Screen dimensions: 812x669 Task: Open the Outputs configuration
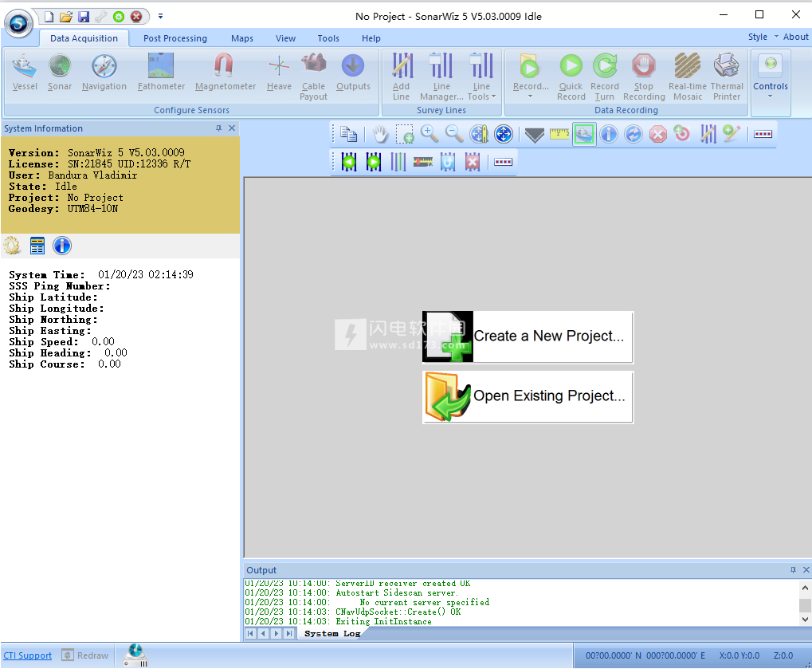(x=353, y=73)
